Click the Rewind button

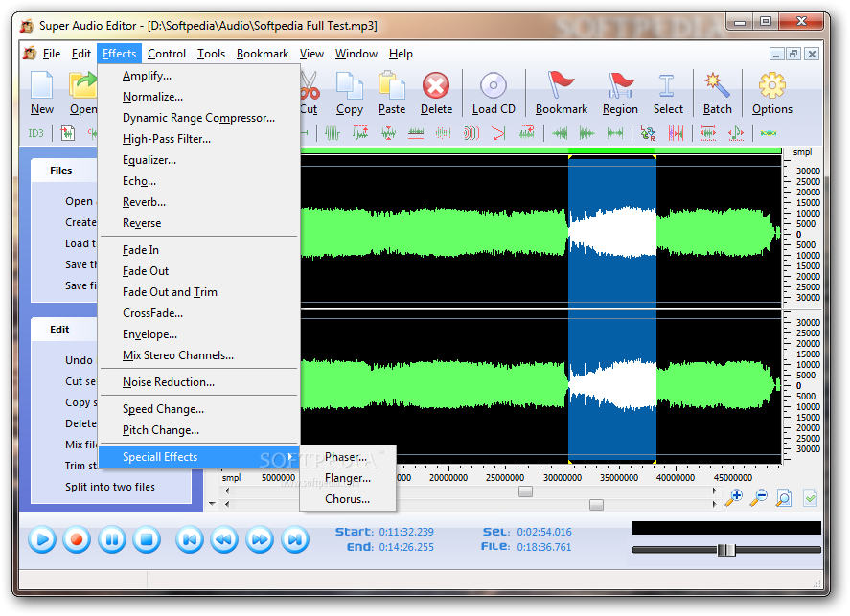pyautogui.click(x=224, y=539)
